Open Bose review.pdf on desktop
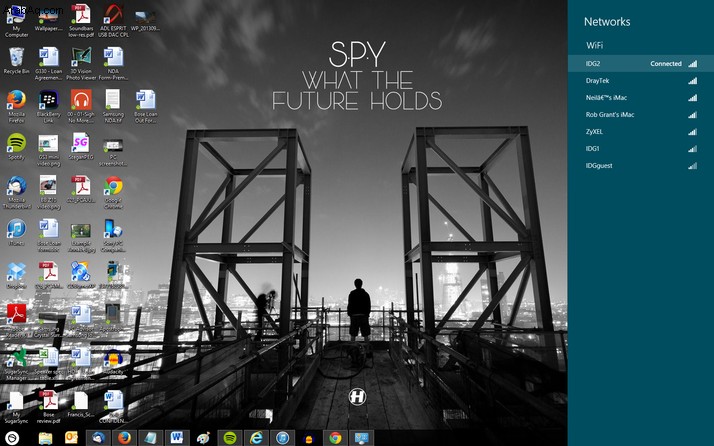Screen dimensions: 714x446 (48, 407)
